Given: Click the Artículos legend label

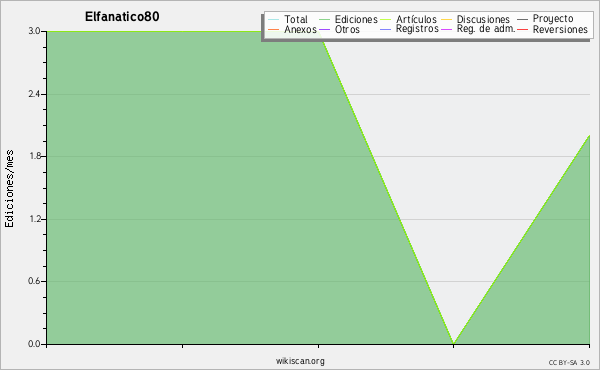Looking at the screenshot, I should click(x=416, y=19).
